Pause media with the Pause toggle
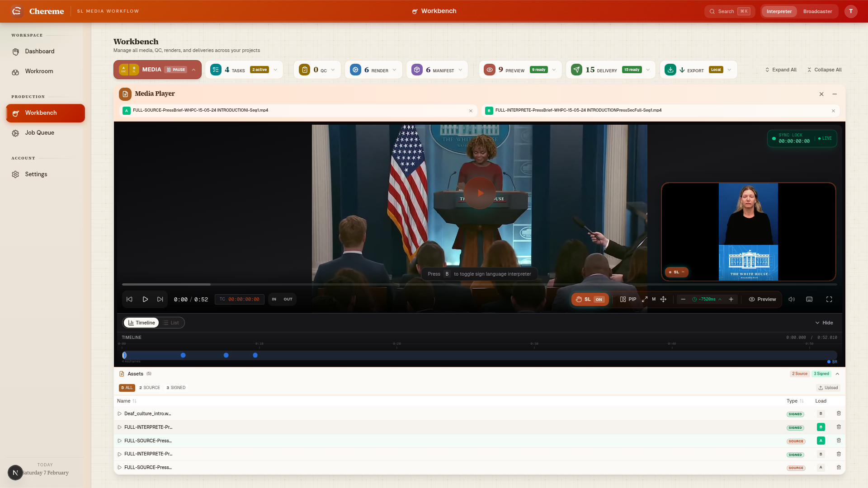The height and width of the screenshot is (488, 868). coord(176,70)
